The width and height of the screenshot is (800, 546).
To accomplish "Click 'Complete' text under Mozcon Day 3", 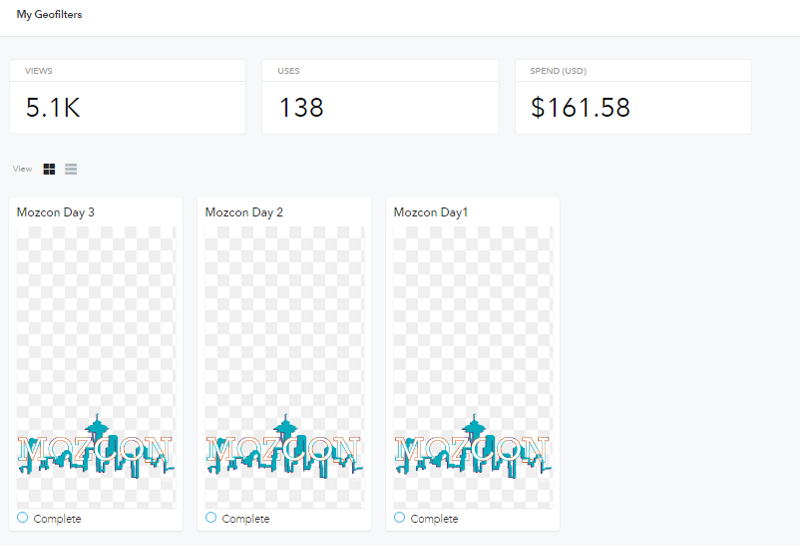I will point(57,519).
